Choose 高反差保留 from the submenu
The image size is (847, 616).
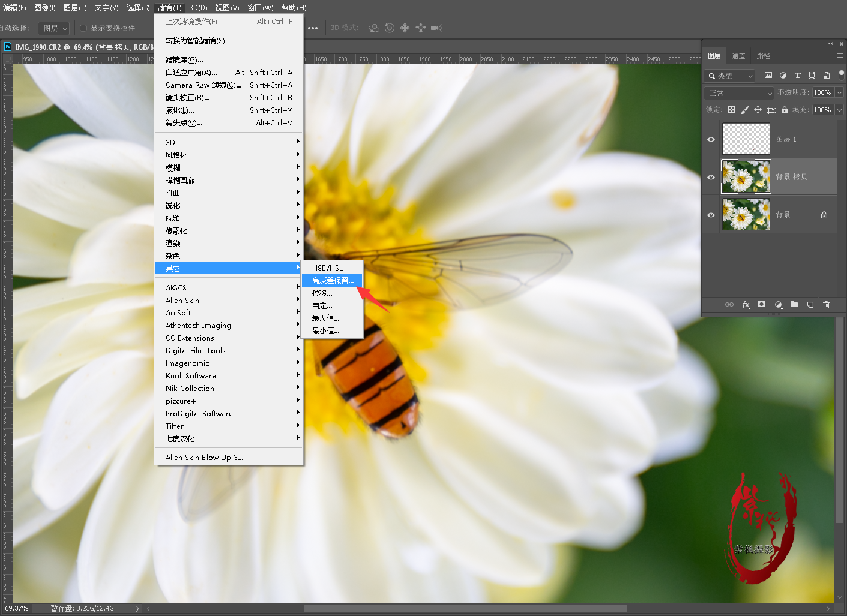[333, 281]
